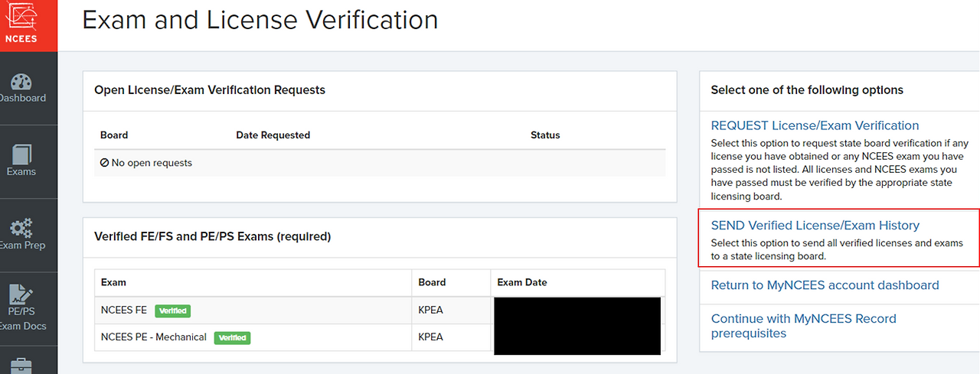Open the Dashboard gauge icon

tap(21, 81)
